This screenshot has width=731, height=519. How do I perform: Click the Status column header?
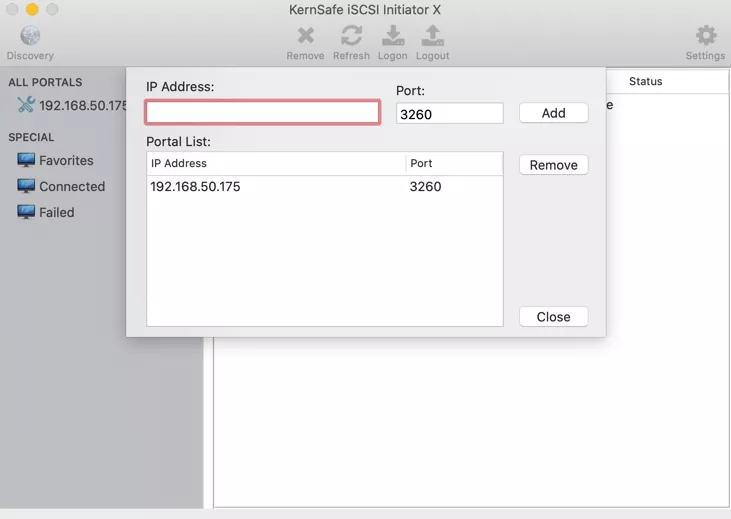coord(645,82)
